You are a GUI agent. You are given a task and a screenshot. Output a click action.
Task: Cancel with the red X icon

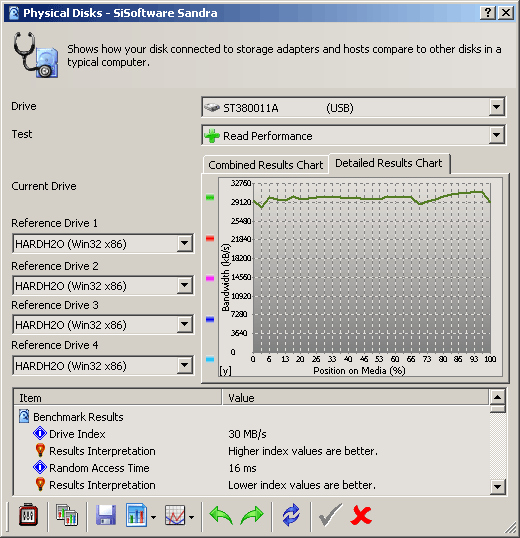362,515
